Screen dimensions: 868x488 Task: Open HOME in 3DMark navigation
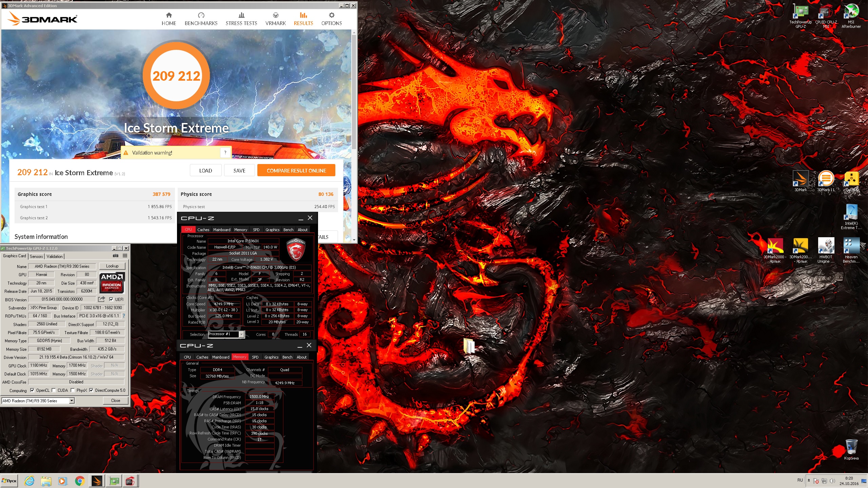point(169,19)
